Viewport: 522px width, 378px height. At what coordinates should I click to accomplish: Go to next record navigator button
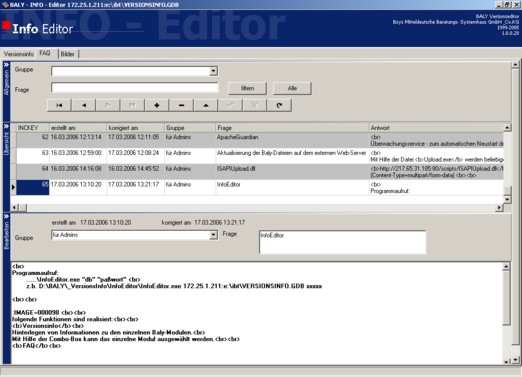point(108,105)
